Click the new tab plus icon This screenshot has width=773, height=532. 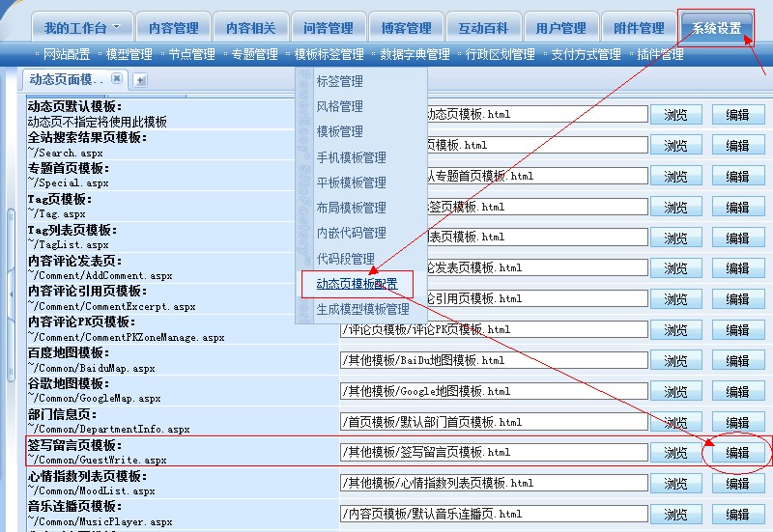140,79
